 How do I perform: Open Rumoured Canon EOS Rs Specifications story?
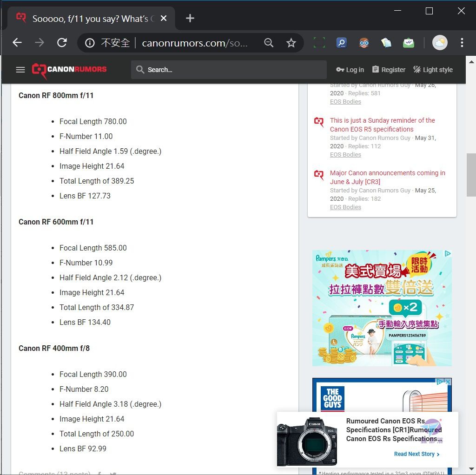coord(394,430)
